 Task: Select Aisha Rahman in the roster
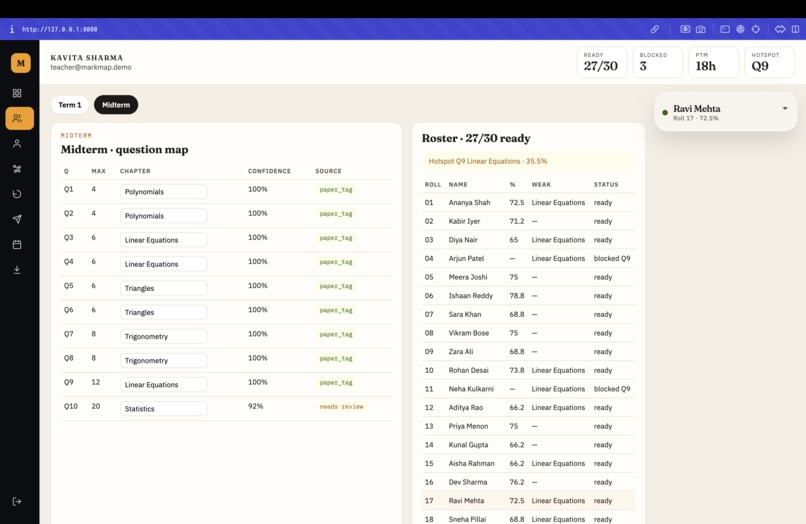tap(528, 463)
